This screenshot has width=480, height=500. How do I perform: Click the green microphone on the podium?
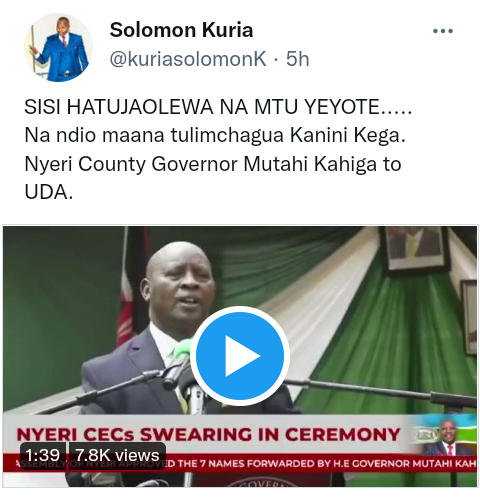coord(182,351)
